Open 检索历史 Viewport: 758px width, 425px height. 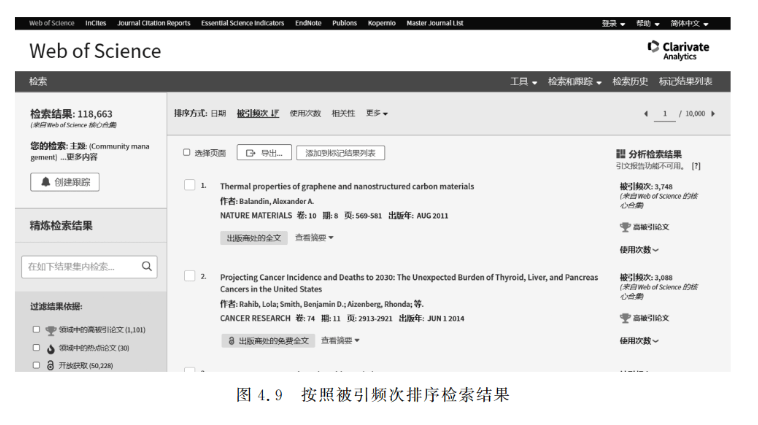point(630,82)
